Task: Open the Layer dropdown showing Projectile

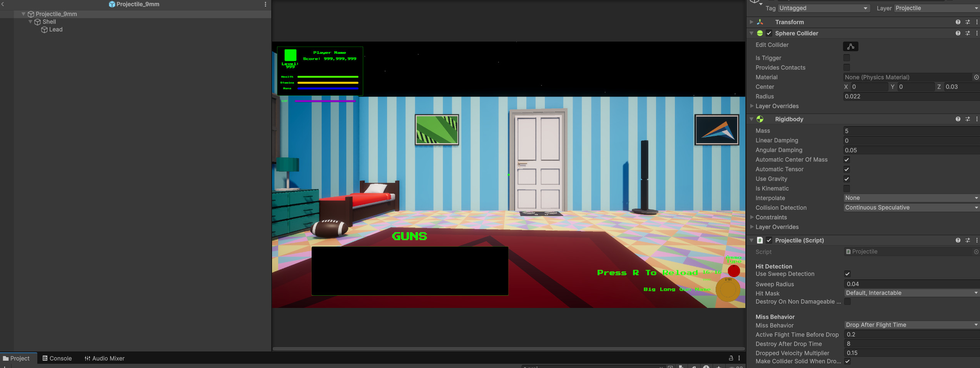Action: tap(937, 8)
